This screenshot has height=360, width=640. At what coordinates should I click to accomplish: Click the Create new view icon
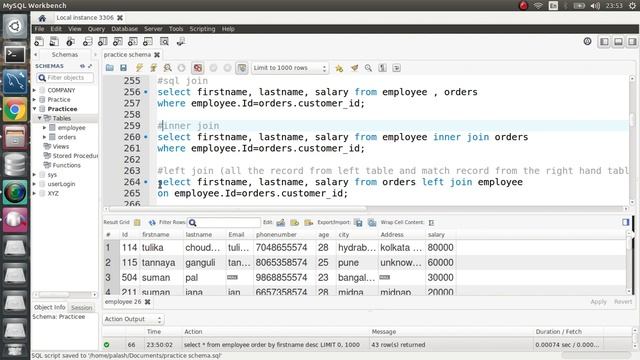[118, 42]
